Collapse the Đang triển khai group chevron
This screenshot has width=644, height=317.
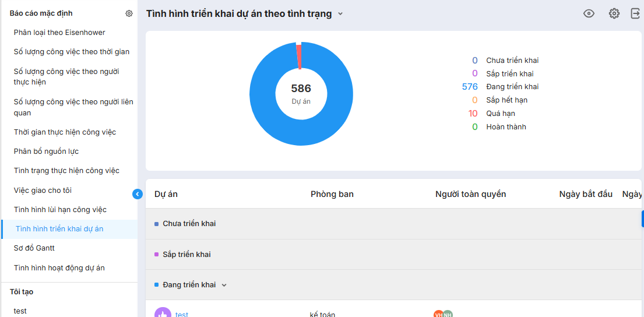coord(224,285)
